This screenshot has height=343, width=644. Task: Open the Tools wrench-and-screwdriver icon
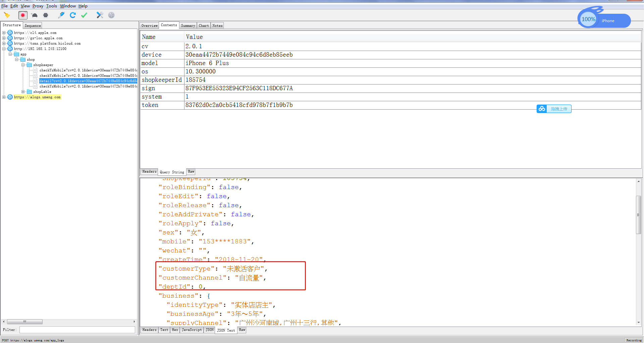coord(100,15)
